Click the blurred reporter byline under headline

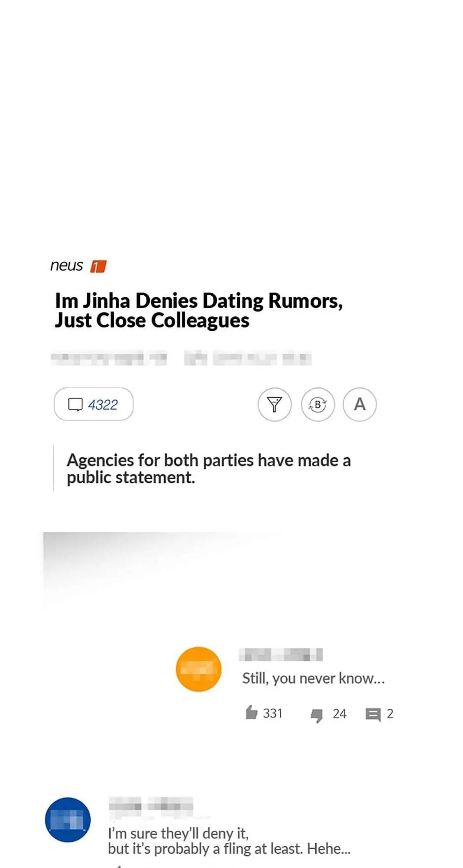pyautogui.click(x=108, y=358)
